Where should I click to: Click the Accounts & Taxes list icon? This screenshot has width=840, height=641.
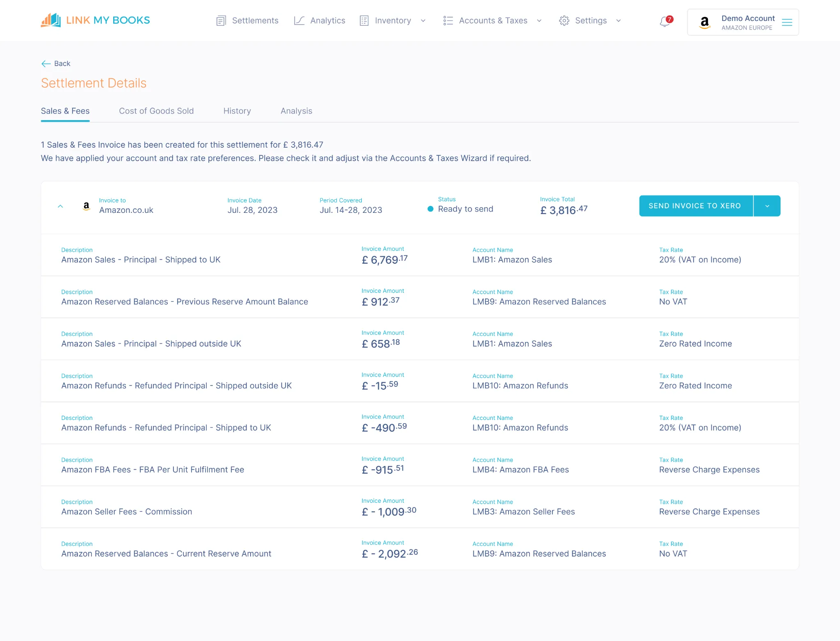click(x=448, y=21)
